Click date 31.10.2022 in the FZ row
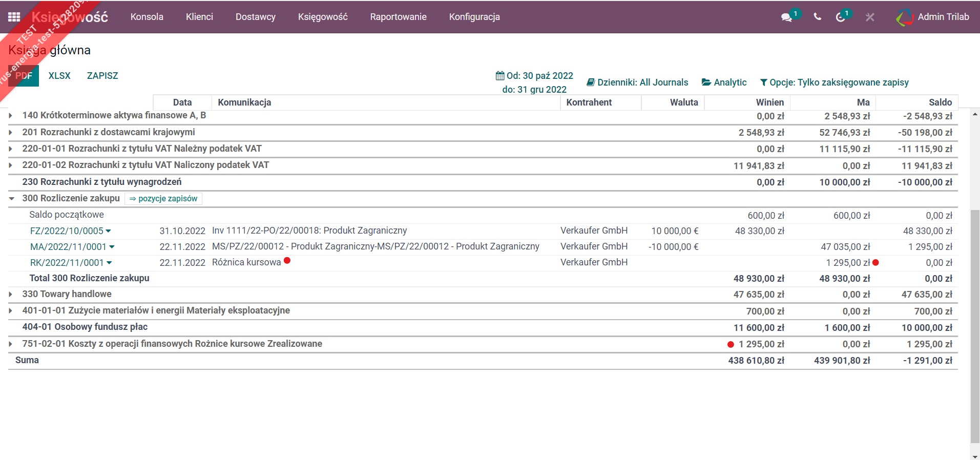 point(182,231)
